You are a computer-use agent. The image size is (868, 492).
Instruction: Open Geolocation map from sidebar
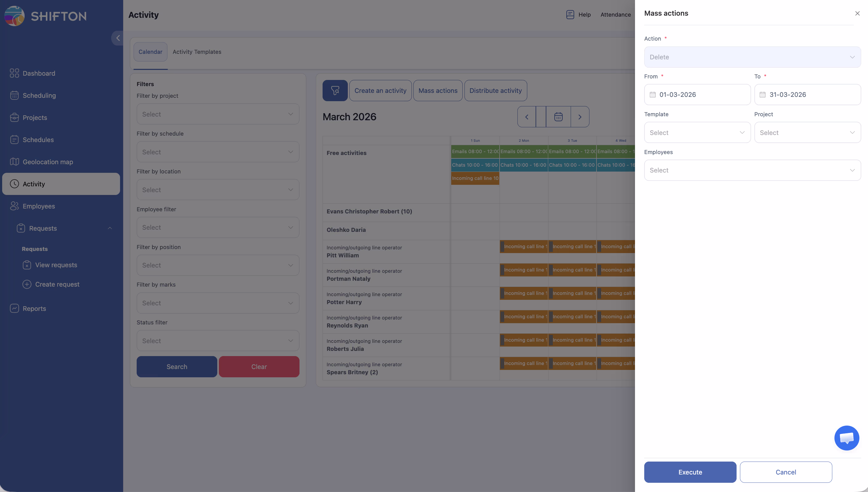(x=48, y=162)
